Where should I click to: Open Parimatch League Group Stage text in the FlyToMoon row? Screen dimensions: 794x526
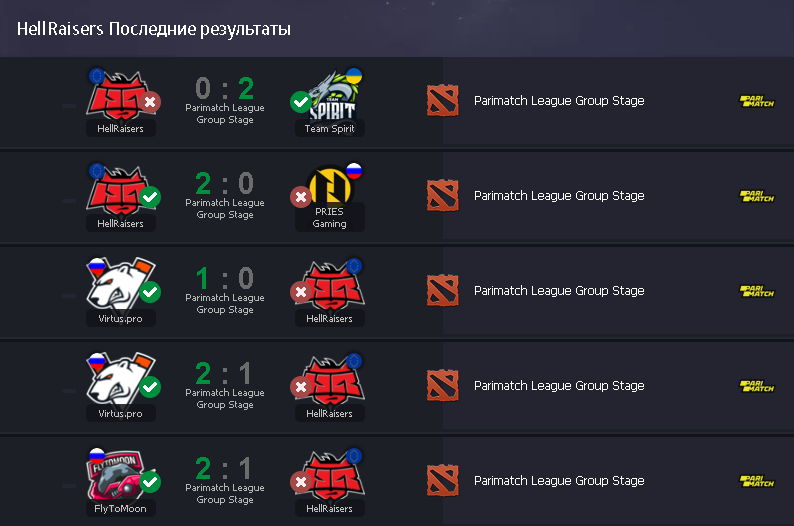click(559, 480)
